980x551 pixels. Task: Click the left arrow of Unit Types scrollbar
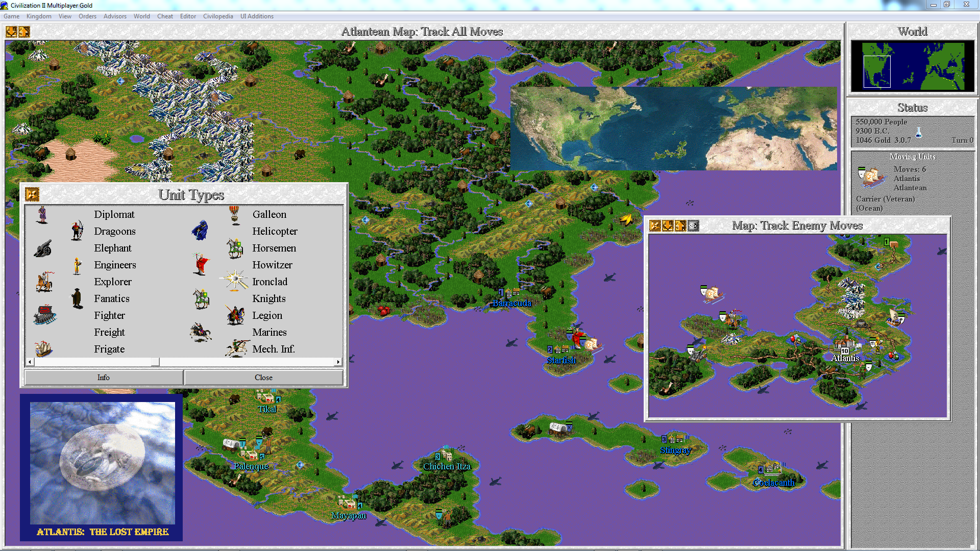pos(30,362)
